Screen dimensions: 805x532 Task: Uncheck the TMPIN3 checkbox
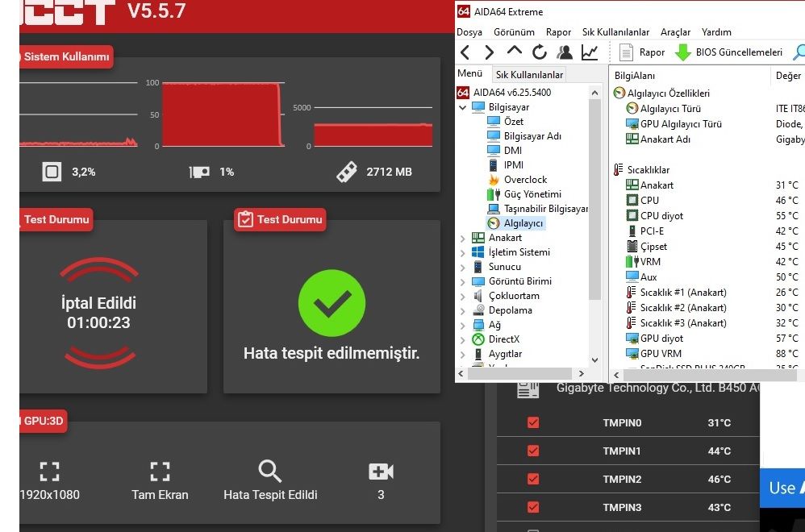coord(533,507)
